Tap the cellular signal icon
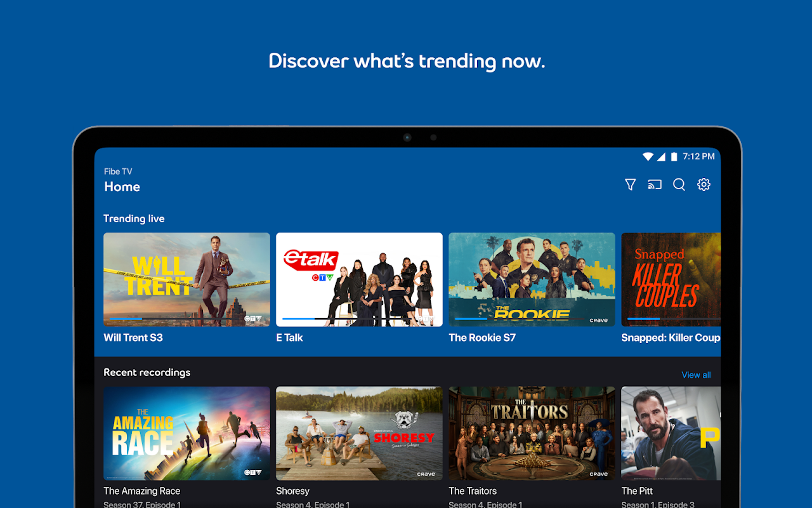This screenshot has width=812, height=508. tap(661, 156)
